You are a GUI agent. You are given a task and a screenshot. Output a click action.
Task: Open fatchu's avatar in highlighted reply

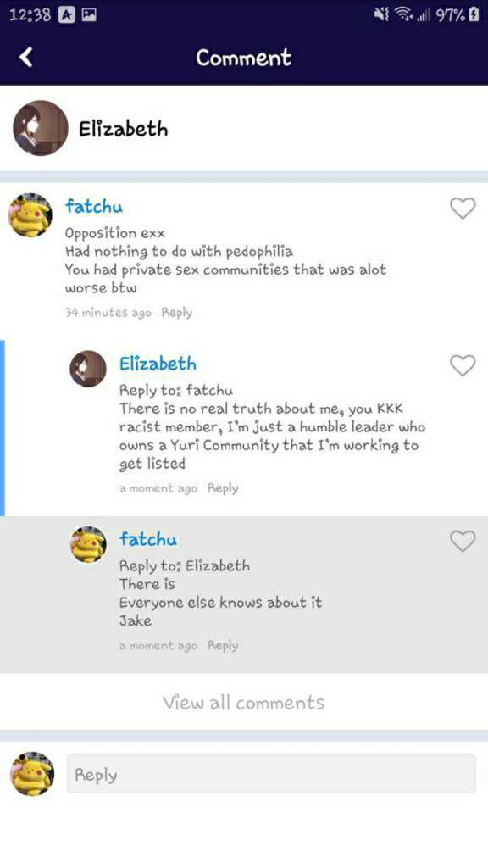coord(88,544)
